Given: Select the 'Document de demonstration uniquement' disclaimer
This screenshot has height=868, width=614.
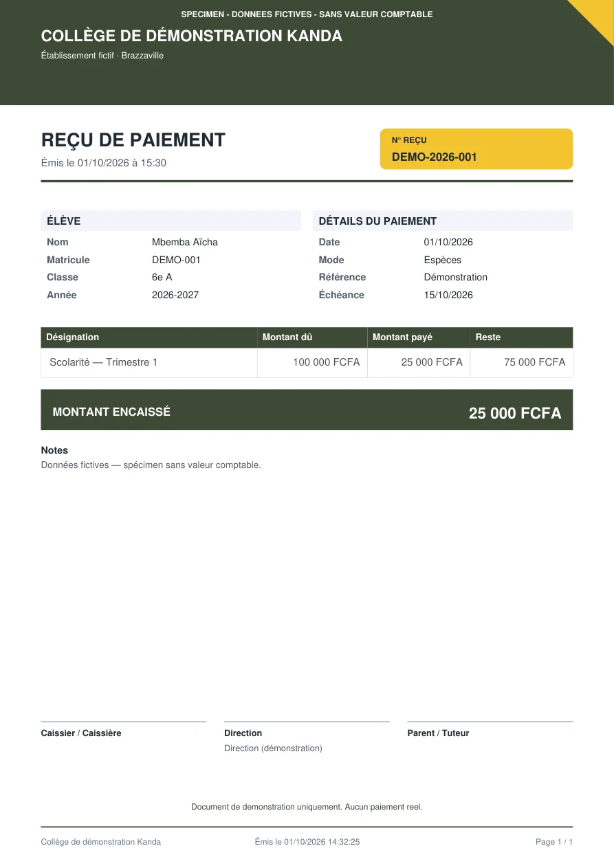Looking at the screenshot, I should coord(307,807).
